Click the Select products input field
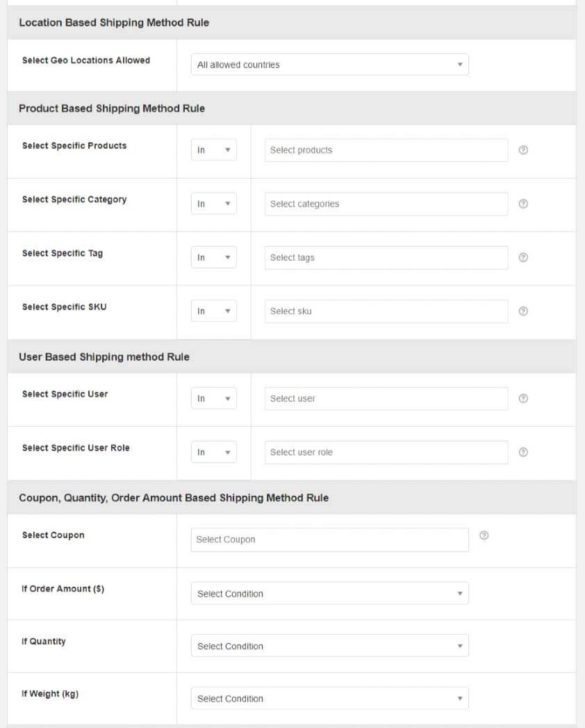The image size is (585, 728). [x=386, y=150]
